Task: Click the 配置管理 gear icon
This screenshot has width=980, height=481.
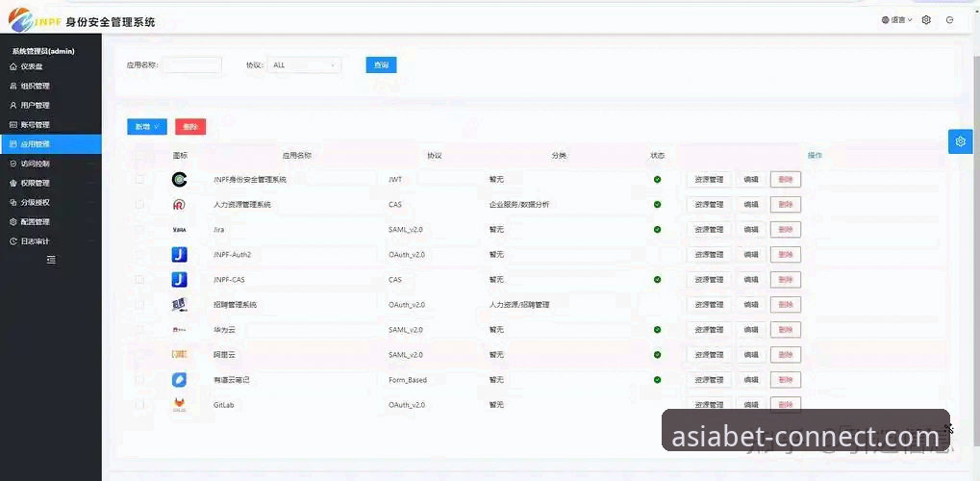Action: pyautogui.click(x=13, y=222)
